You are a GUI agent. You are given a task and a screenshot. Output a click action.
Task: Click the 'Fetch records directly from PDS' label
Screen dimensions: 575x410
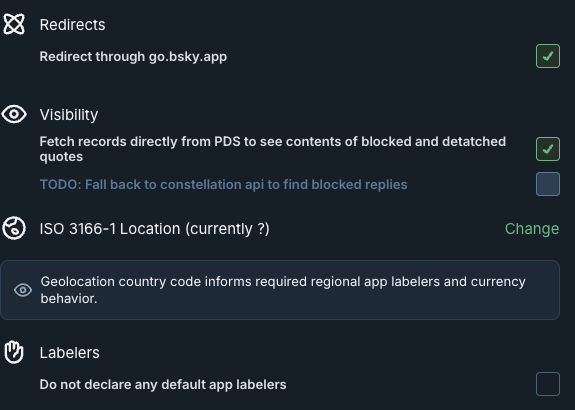(272, 149)
